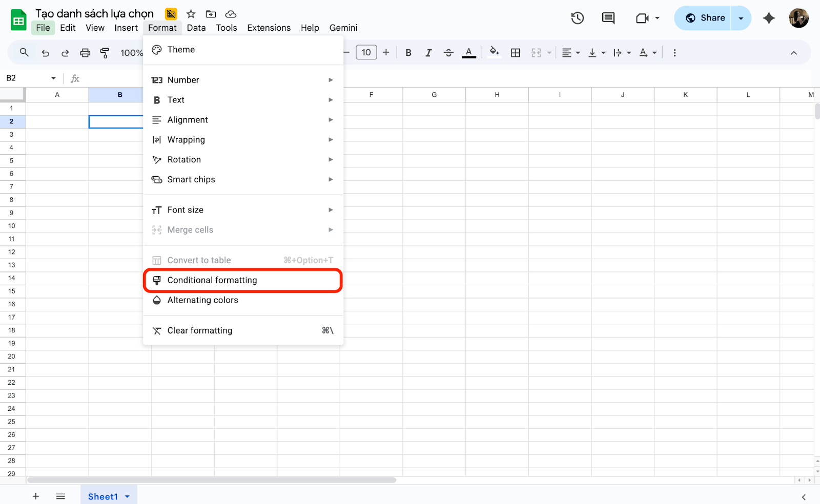This screenshot has width=820, height=504.
Task: Click the paint format roller icon
Action: tap(105, 53)
